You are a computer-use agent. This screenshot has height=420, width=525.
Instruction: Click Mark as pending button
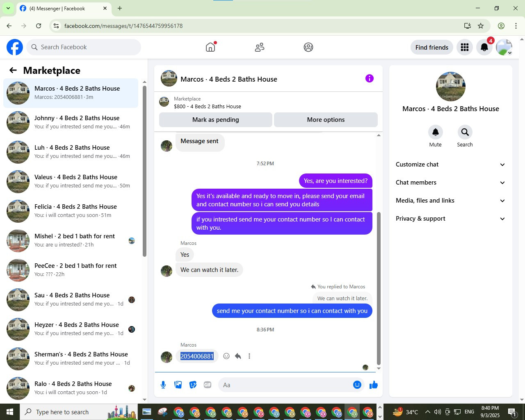[x=216, y=120]
